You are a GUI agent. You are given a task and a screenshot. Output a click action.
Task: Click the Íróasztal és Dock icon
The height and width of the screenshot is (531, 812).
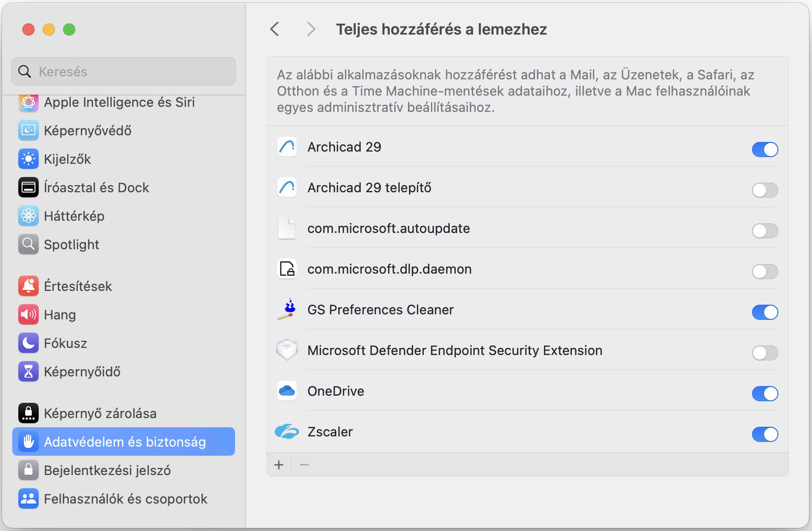[x=28, y=188]
